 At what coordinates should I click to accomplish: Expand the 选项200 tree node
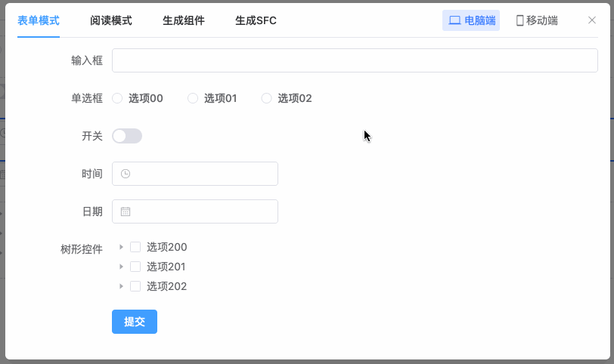(121, 247)
